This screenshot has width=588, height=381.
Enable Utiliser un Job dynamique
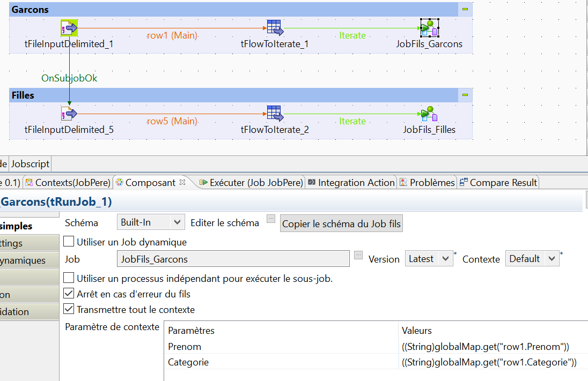tap(68, 241)
